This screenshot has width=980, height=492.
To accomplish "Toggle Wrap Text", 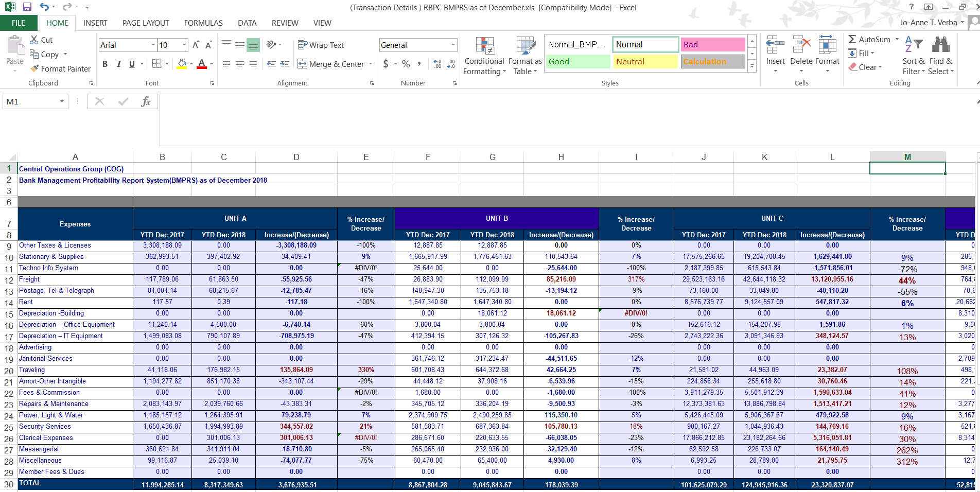I will tap(321, 45).
